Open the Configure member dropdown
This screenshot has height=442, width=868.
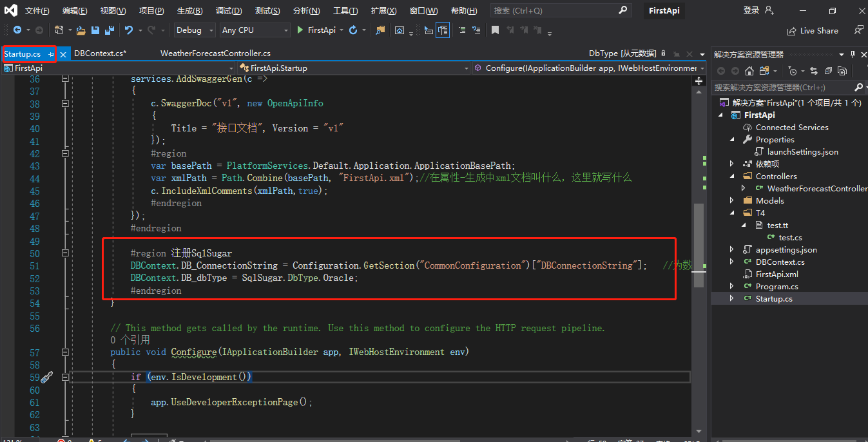click(x=589, y=68)
